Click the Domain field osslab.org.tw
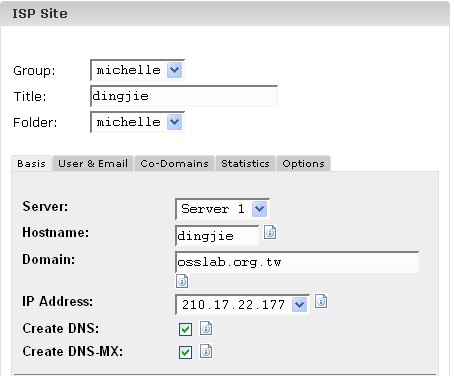Image resolution: width=454 pixels, height=376 pixels. point(297,262)
